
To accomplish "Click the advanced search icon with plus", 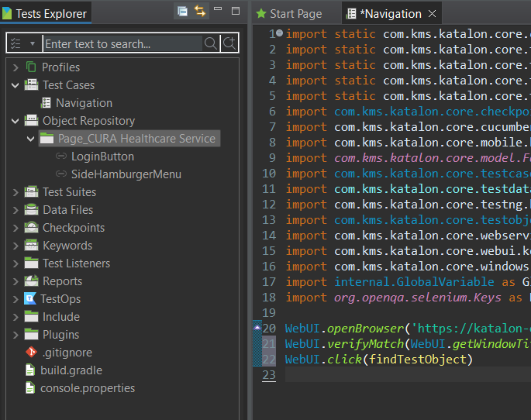I will tap(229, 43).
